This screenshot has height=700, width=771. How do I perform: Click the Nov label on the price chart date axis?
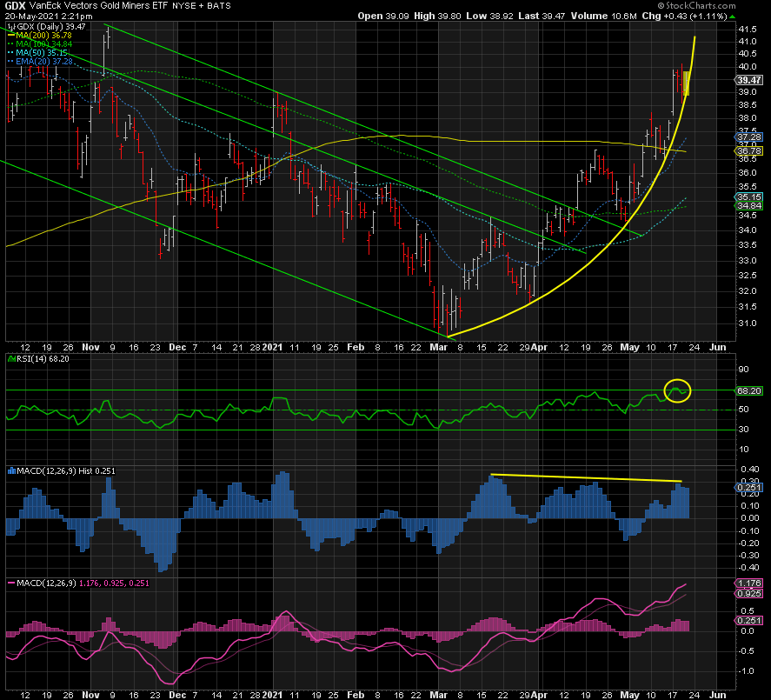tap(90, 347)
